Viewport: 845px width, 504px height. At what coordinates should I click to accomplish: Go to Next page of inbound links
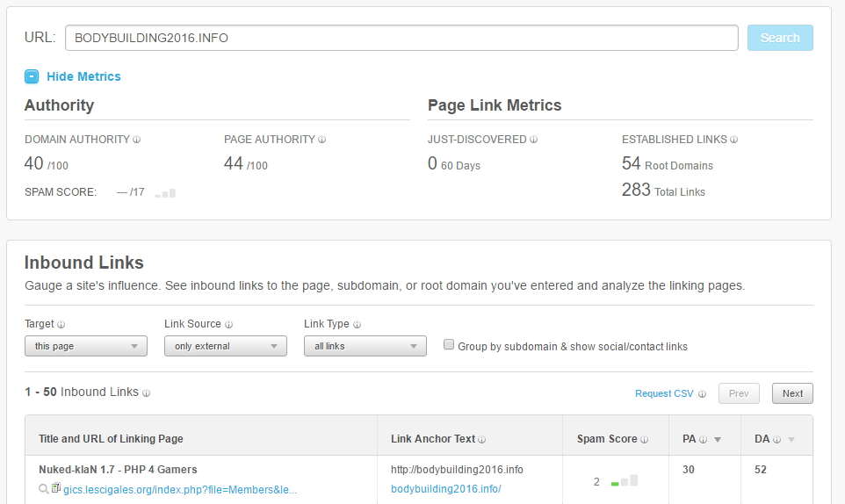click(x=791, y=393)
